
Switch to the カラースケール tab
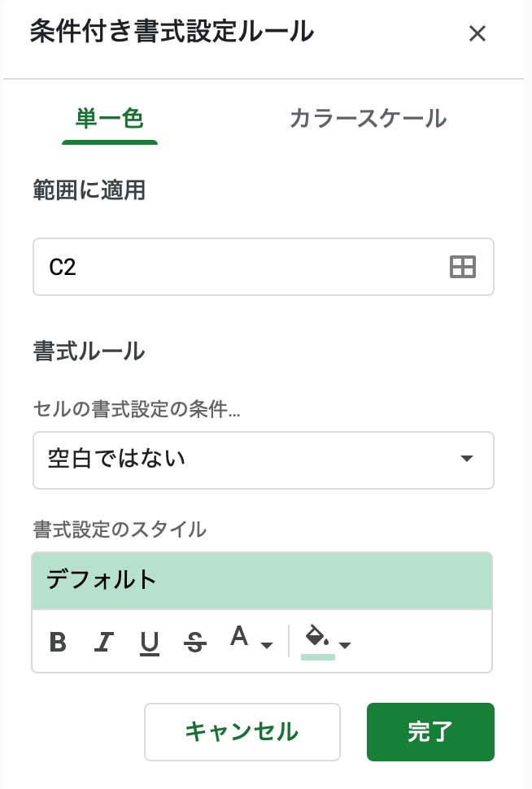click(368, 118)
